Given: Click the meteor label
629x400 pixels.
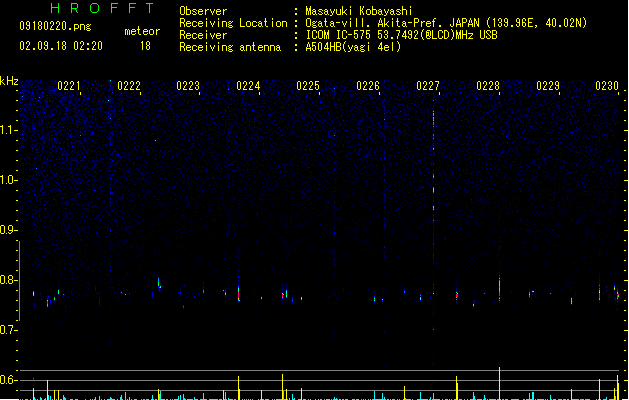Looking at the screenshot, I should point(142,31).
